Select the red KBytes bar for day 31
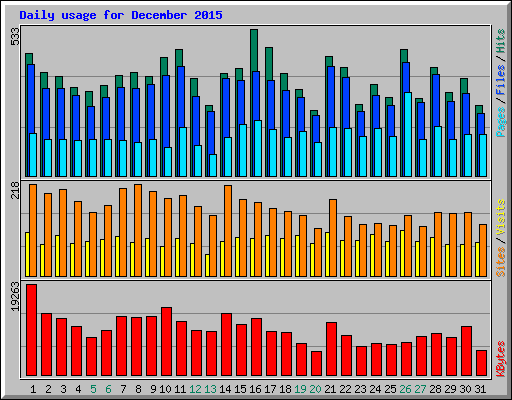Image resolution: width=512 pixels, height=400 pixels. coord(481,363)
